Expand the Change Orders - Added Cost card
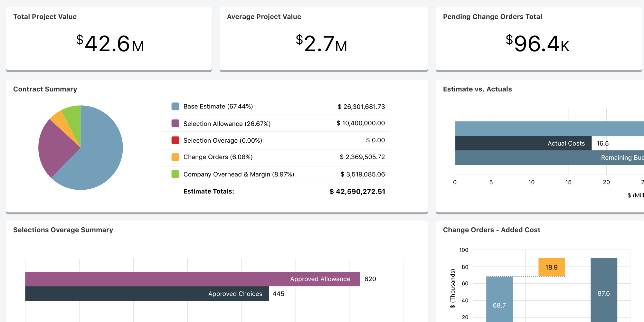Screen dimensions: 644x322 click(492, 230)
